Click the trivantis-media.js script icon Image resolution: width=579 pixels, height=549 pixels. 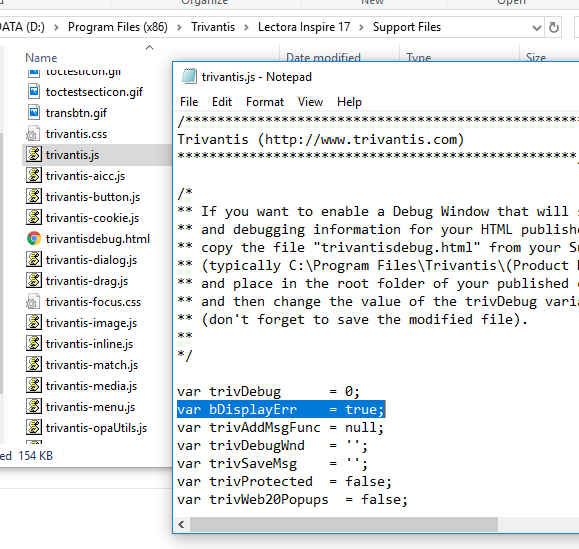coord(34,385)
